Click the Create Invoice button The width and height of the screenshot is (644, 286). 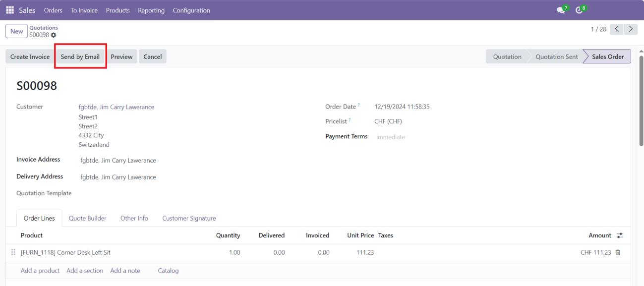(30, 57)
